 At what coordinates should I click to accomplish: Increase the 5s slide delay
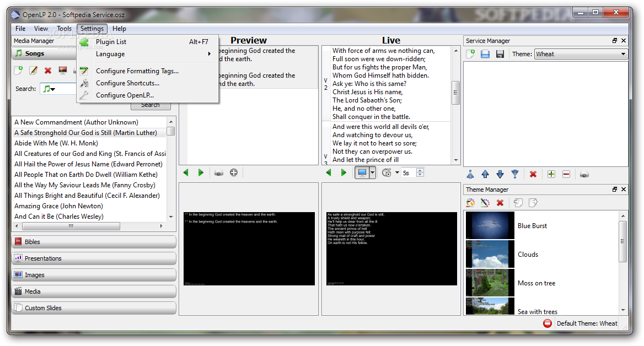tap(420, 170)
